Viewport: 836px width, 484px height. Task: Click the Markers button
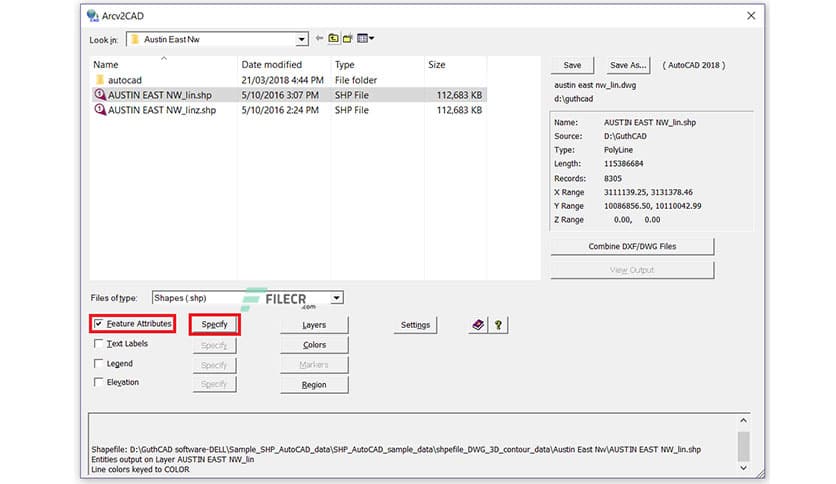tap(314, 365)
